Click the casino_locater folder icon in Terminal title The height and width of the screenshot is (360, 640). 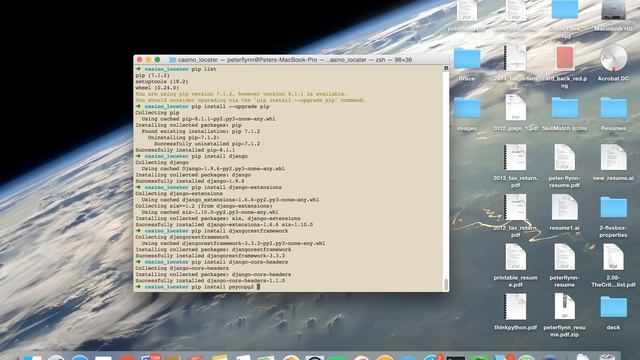pos(173,60)
